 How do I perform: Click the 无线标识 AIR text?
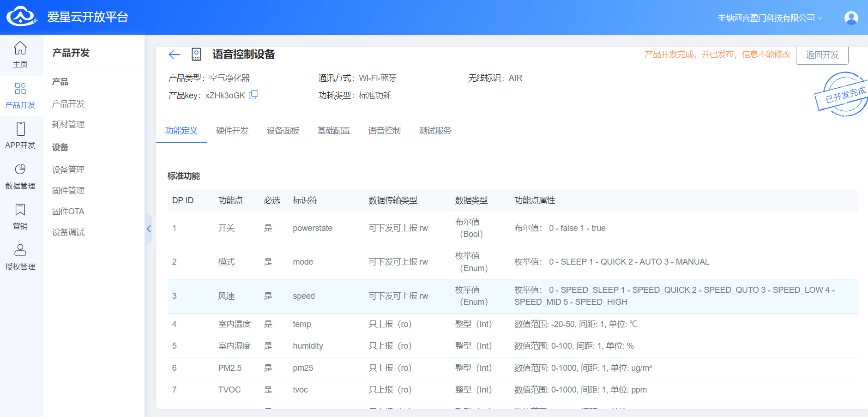point(495,78)
